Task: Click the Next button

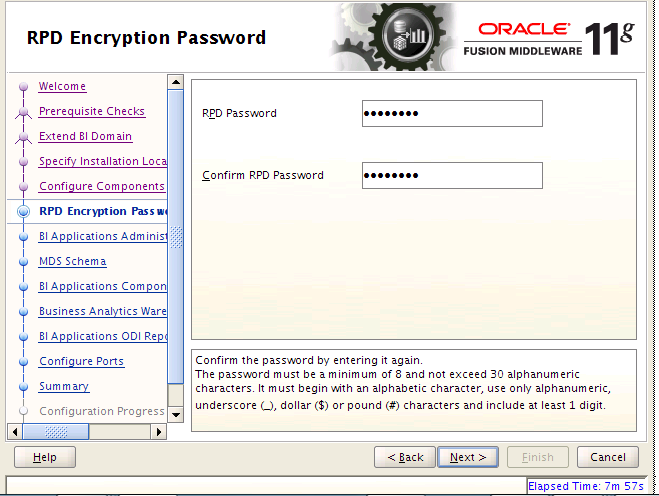Action: (468, 457)
